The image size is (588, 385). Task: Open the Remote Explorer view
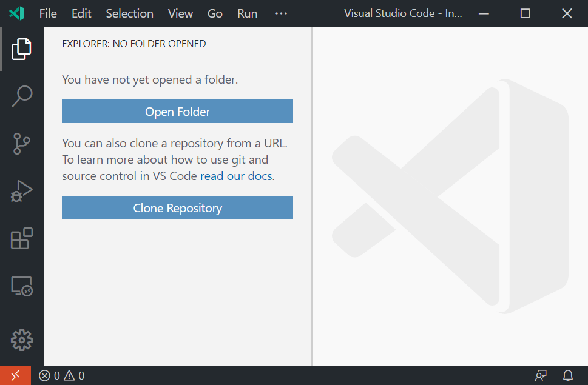[x=22, y=286]
